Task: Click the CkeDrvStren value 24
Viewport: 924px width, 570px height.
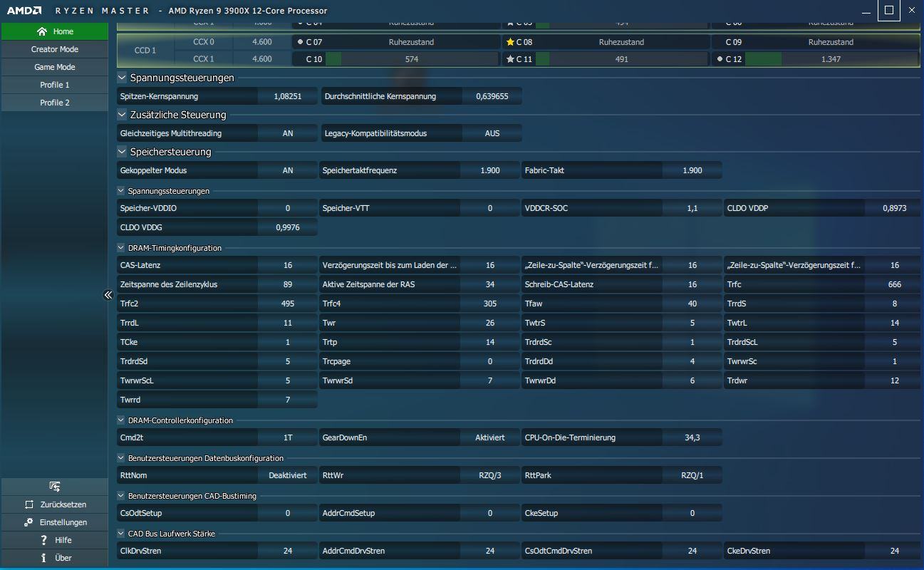Action: 895,551
